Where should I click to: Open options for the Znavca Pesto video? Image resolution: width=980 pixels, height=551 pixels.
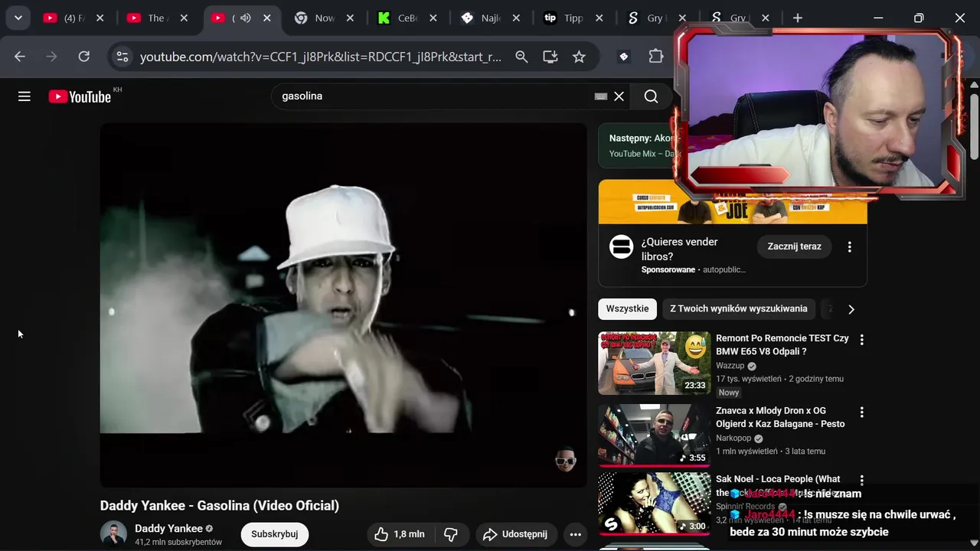(861, 412)
